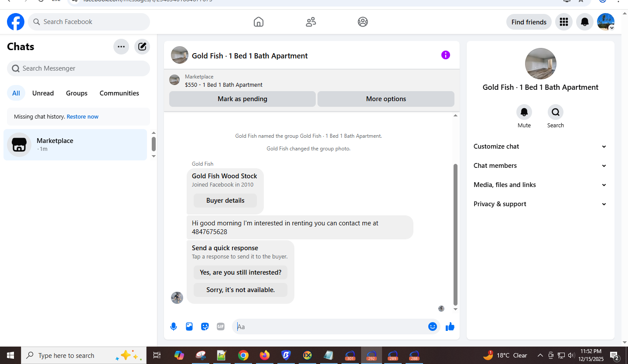Open the sticker picker icon

(205, 327)
